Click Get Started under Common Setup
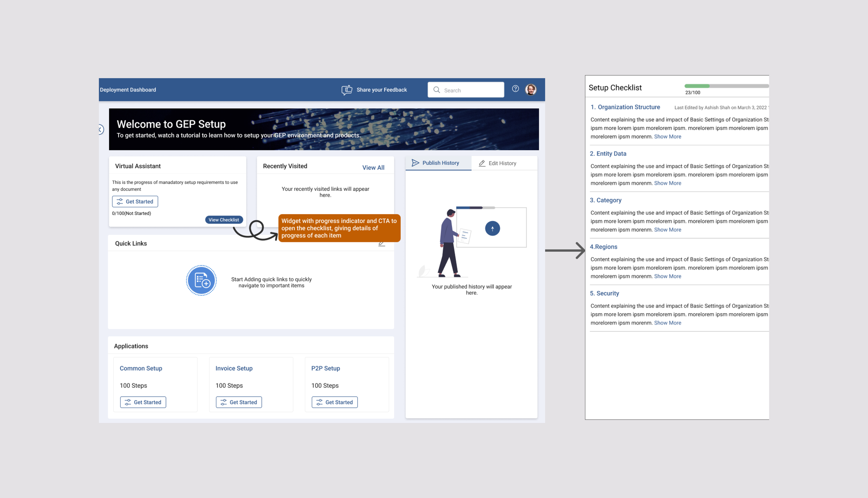 click(143, 402)
